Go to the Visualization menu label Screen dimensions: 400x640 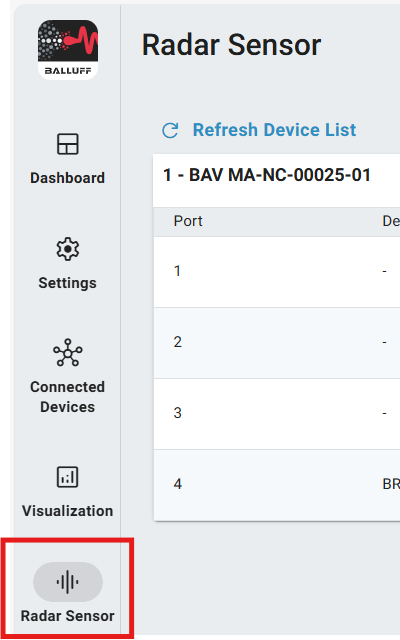coord(68,511)
